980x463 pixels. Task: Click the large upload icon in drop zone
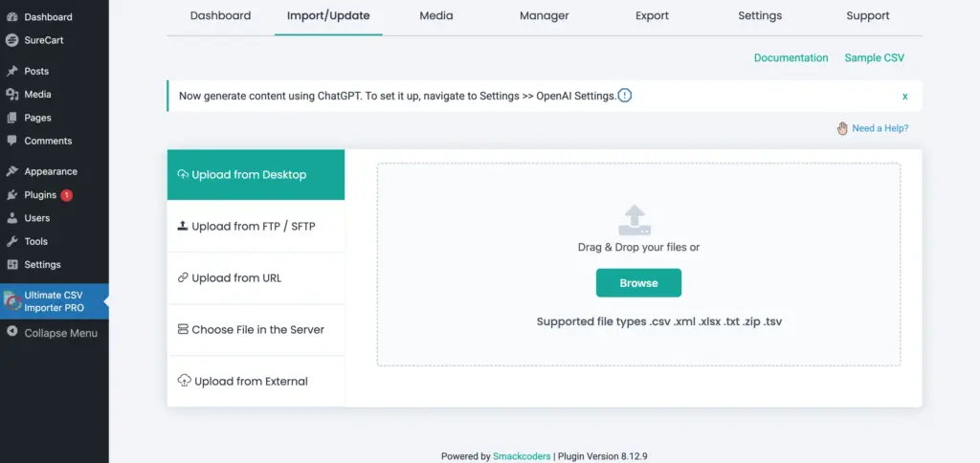(635, 220)
